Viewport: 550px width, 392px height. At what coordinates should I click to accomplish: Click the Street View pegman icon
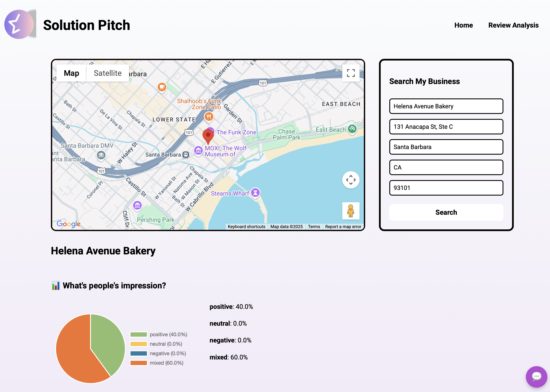351,211
